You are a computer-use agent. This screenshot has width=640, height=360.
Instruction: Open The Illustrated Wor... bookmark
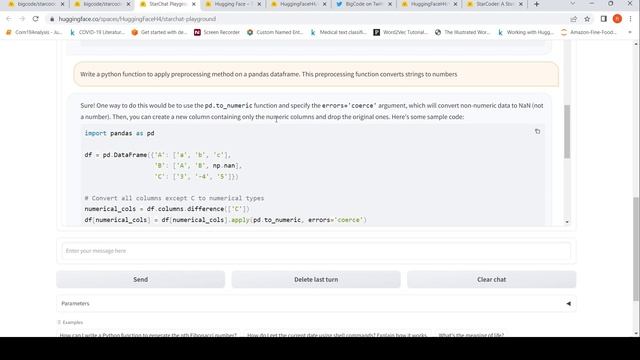coord(462,32)
